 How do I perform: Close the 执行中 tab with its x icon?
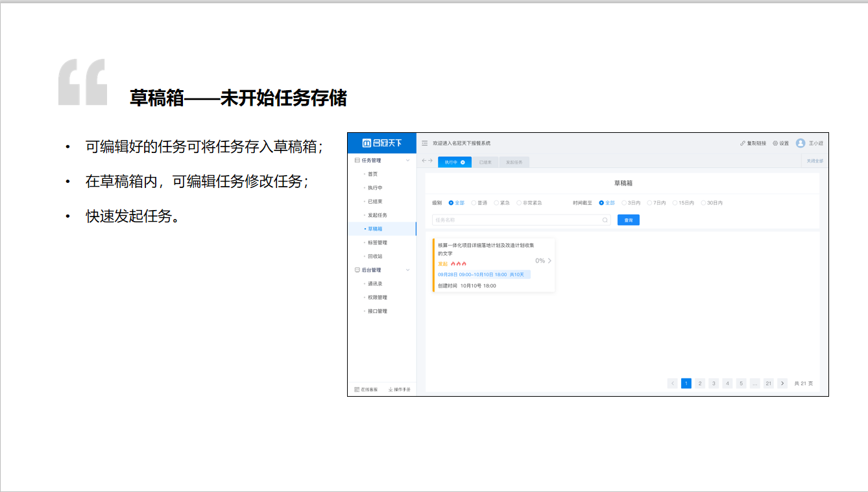point(463,162)
